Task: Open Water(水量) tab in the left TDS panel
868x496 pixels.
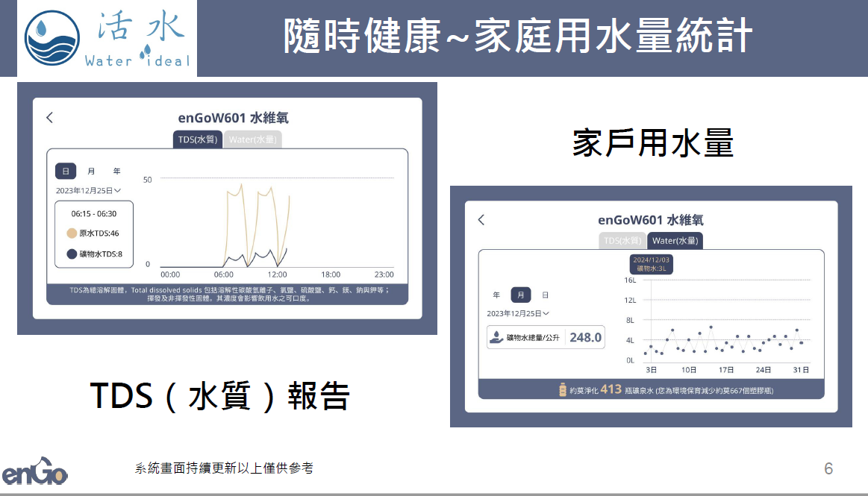Action: [252, 139]
